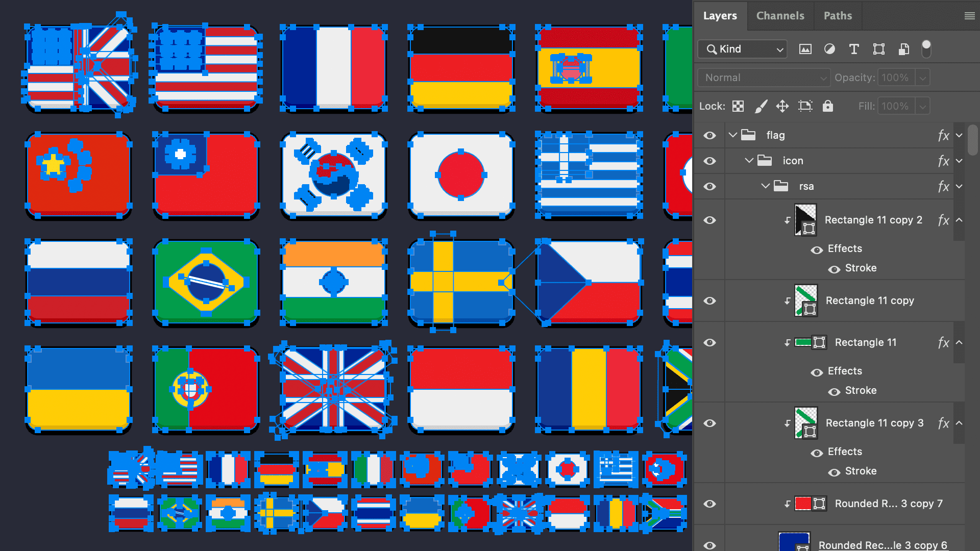The image size is (980, 551).
Task: Filter layers by shape layers
Action: 878,49
